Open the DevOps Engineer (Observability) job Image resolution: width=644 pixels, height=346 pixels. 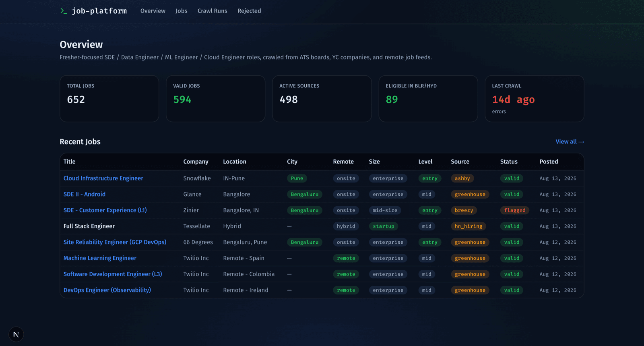(107, 290)
